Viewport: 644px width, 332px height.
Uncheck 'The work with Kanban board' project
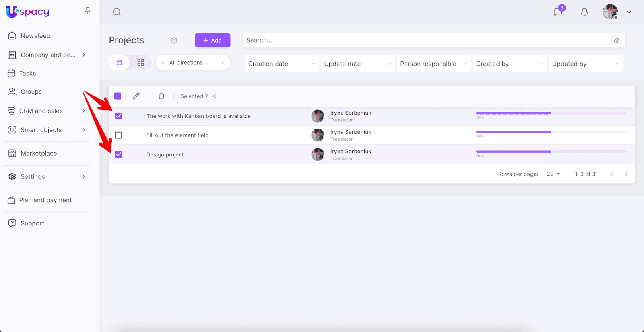click(118, 116)
